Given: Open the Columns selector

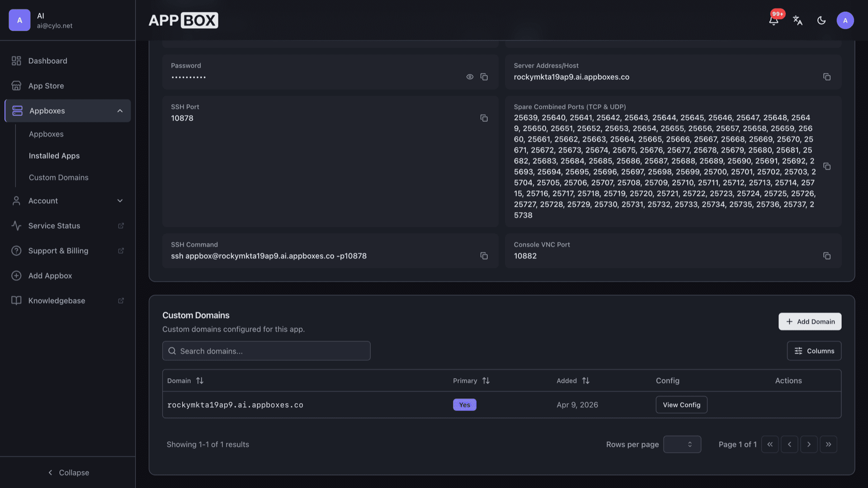Looking at the screenshot, I should point(814,351).
